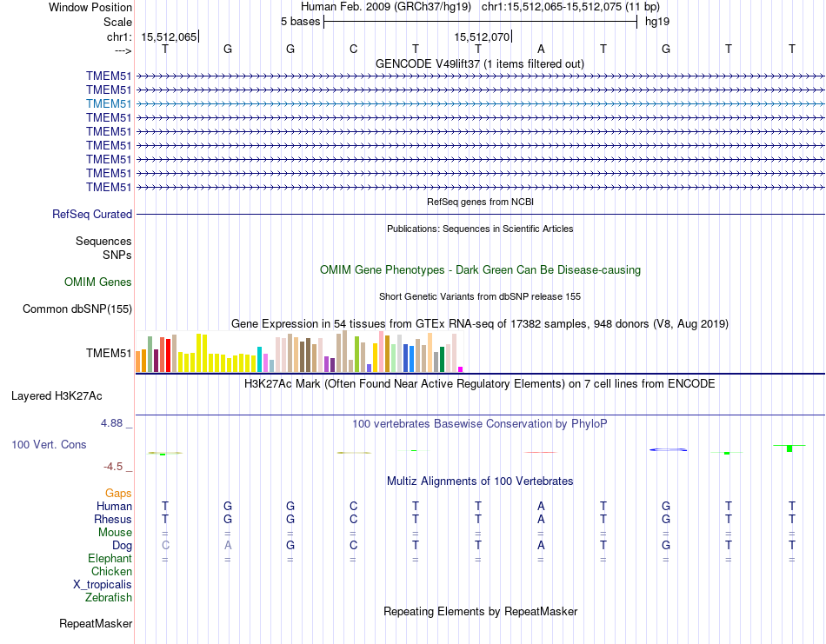Click the RefSeq Curated horizontal gene line
This screenshot has width=826, height=644.
(x=480, y=215)
